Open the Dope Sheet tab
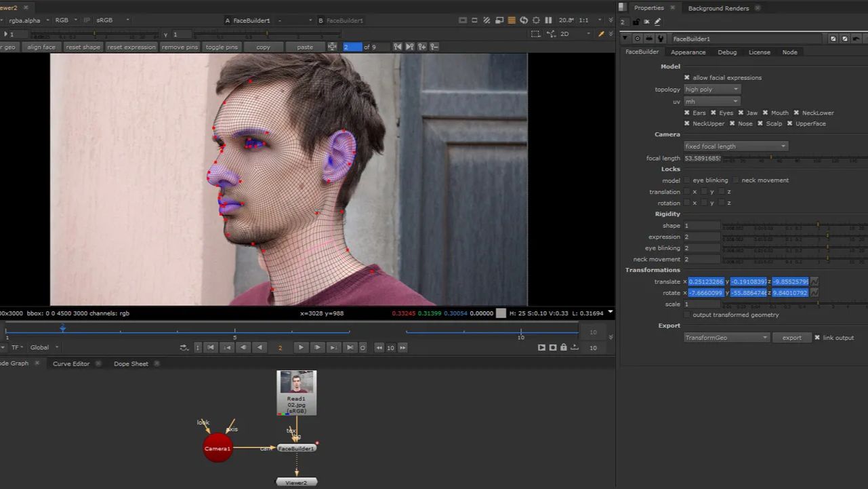868x489 pixels. point(131,364)
